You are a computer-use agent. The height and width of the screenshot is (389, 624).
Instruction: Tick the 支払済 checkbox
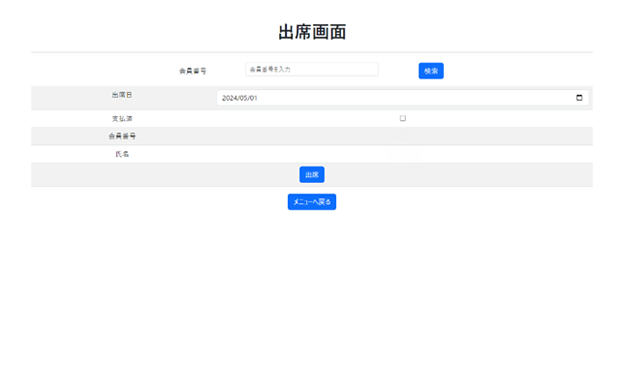(x=403, y=118)
